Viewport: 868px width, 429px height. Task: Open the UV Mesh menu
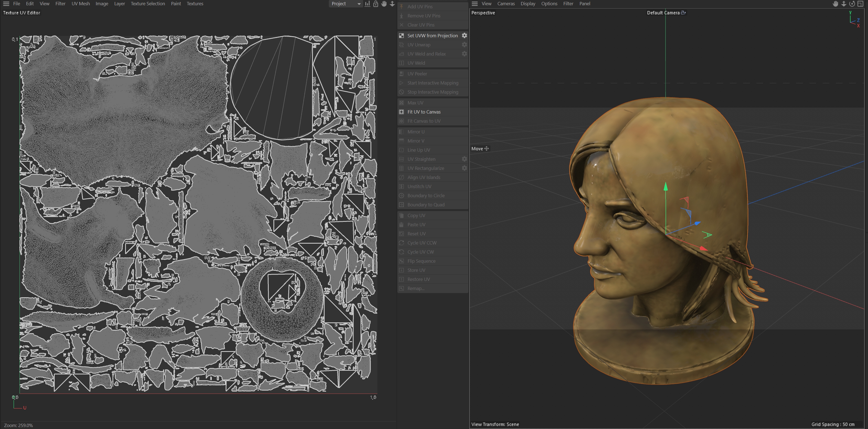pos(81,4)
